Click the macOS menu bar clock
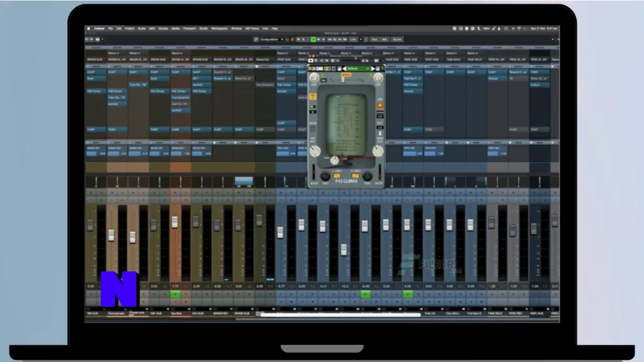The image size is (644, 362). [x=544, y=29]
